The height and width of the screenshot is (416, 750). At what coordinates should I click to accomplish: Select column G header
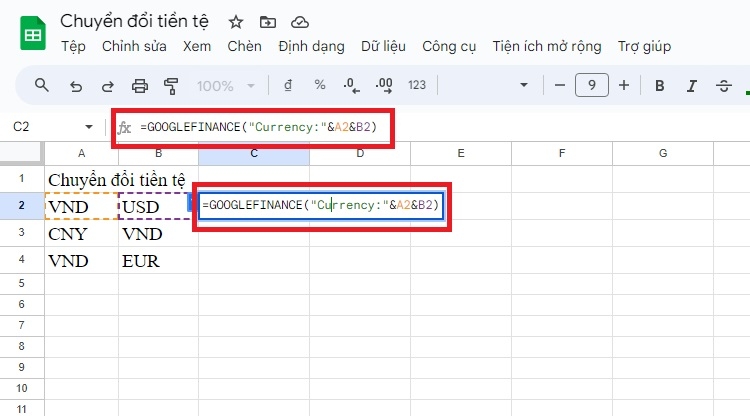pyautogui.click(x=662, y=153)
